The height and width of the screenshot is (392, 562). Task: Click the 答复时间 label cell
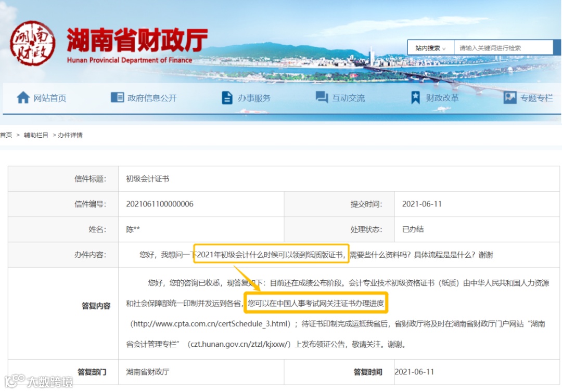click(x=339, y=372)
